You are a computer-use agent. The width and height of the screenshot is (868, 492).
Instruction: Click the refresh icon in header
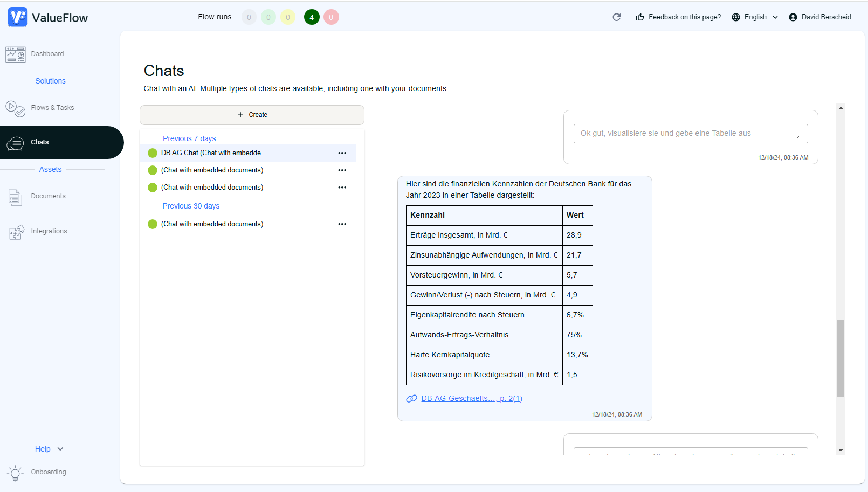(x=617, y=17)
